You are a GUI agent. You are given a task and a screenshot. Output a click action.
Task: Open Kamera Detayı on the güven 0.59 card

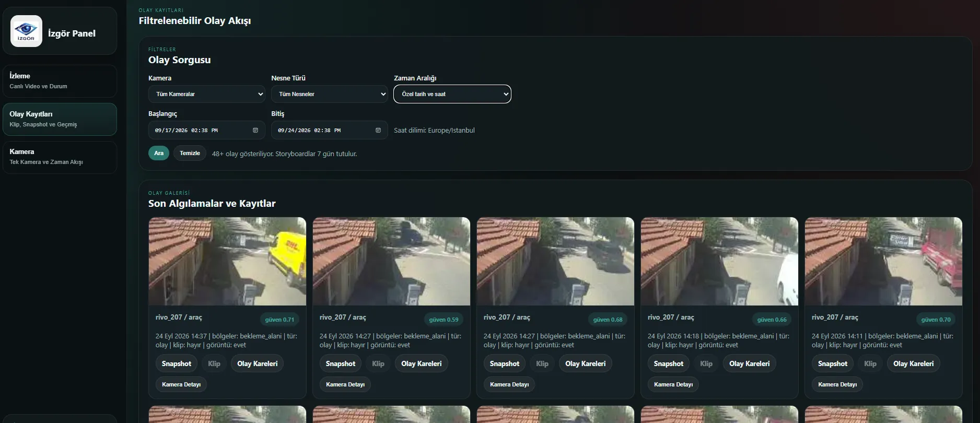click(345, 384)
